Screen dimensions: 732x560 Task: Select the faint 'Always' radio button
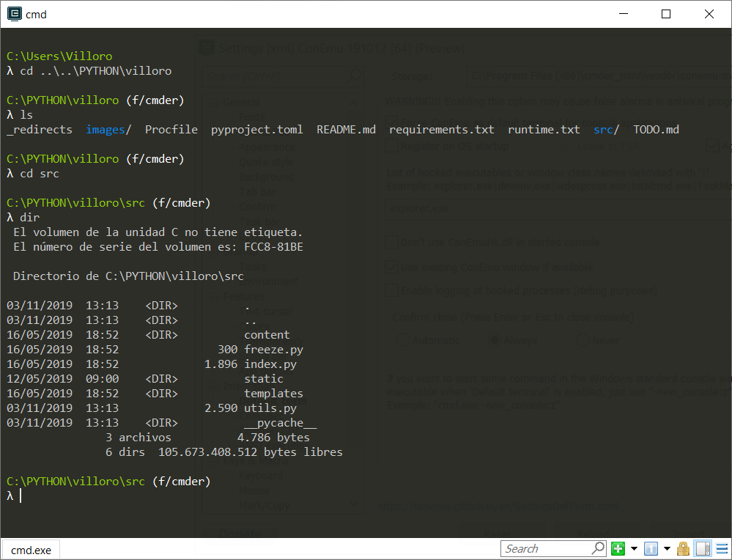pyautogui.click(x=494, y=340)
